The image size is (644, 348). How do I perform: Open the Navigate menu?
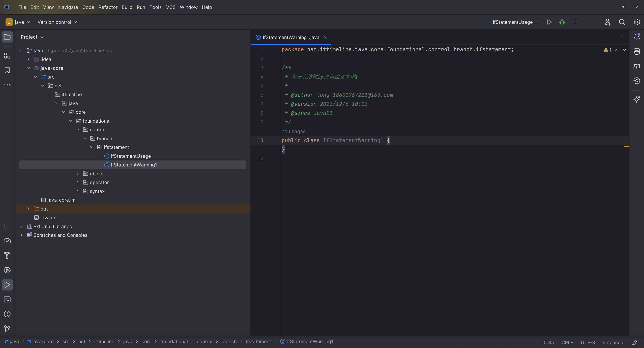[x=68, y=7]
